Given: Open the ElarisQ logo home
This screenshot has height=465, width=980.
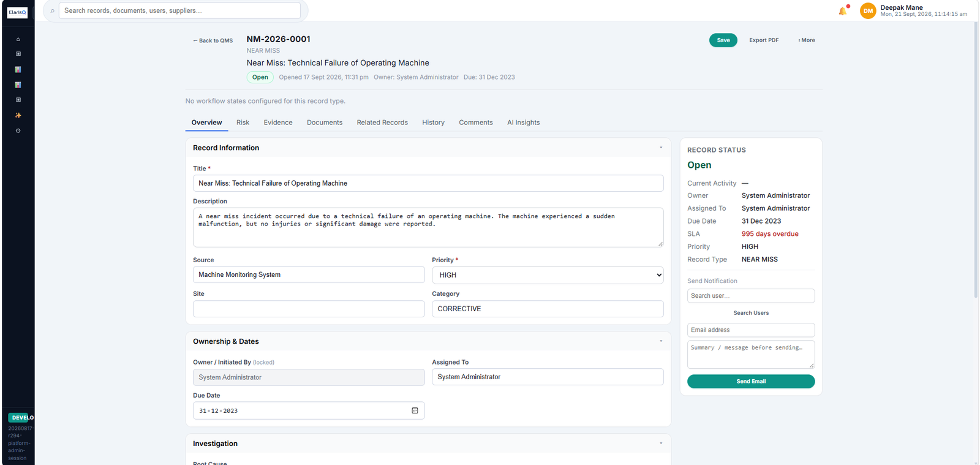Looking at the screenshot, I should click(17, 12).
